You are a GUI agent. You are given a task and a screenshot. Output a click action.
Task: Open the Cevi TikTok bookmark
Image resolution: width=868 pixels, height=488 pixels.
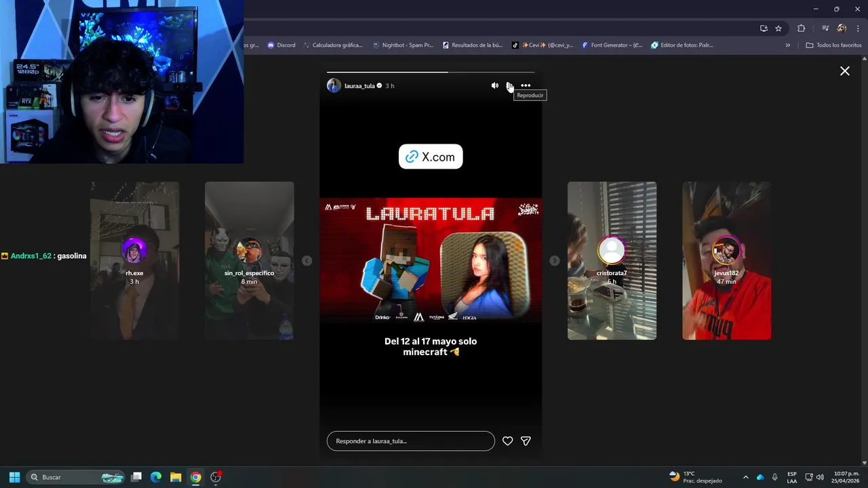(542, 45)
